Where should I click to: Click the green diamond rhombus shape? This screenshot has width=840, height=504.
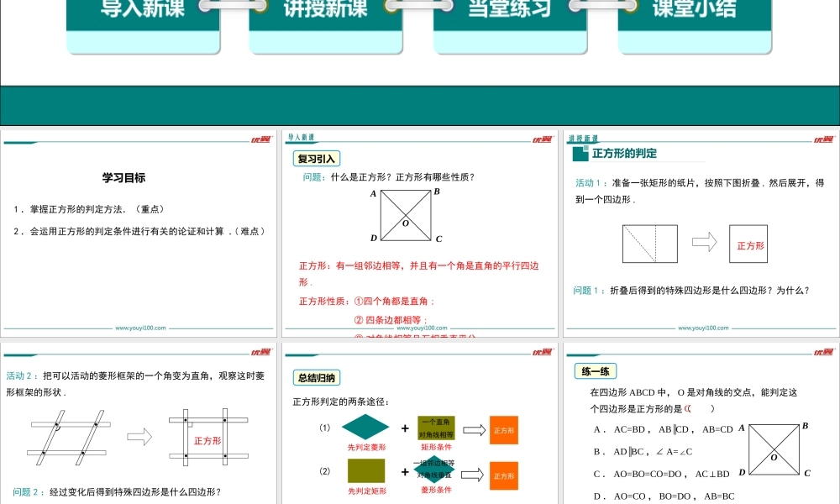(x=365, y=428)
